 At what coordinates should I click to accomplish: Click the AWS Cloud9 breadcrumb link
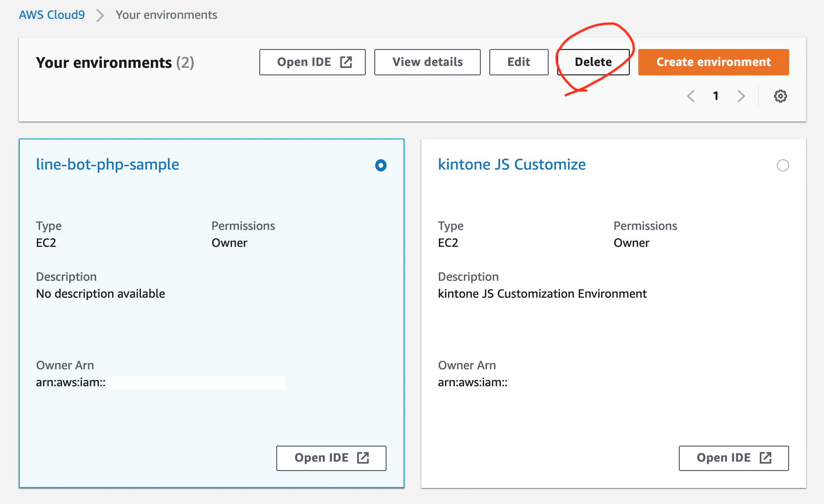click(x=52, y=15)
